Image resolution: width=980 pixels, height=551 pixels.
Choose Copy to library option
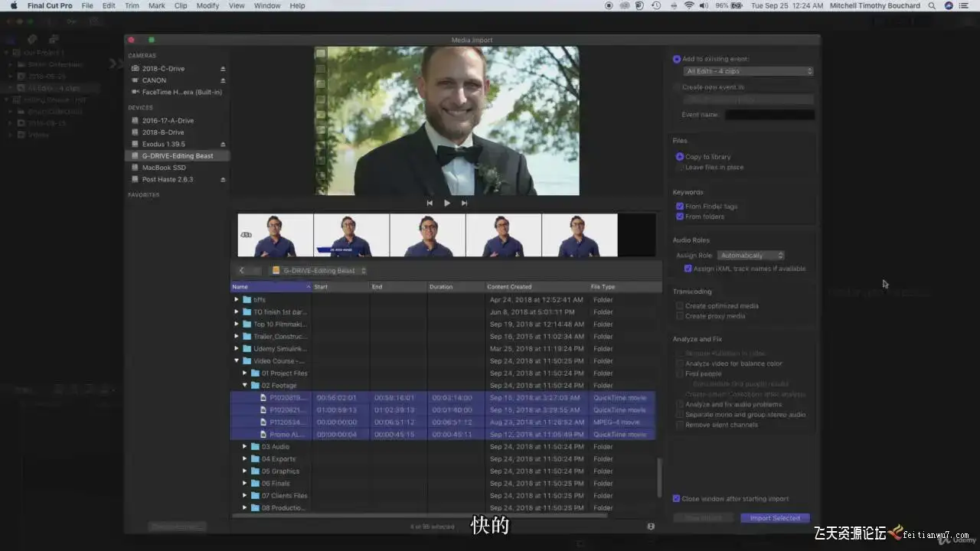(679, 157)
